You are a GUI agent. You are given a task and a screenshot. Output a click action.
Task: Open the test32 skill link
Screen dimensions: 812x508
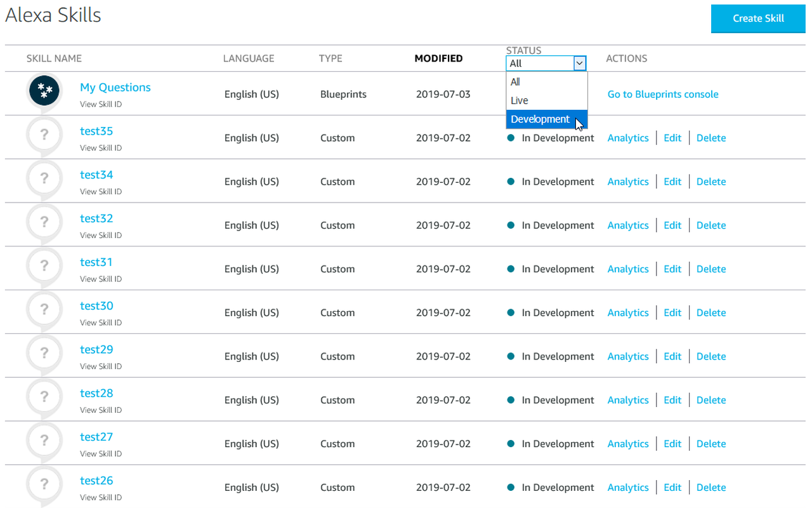(96, 218)
